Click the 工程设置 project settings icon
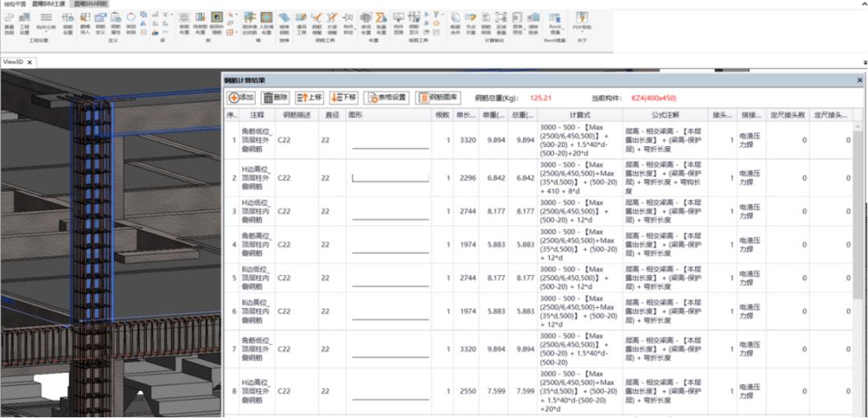 click(x=25, y=21)
